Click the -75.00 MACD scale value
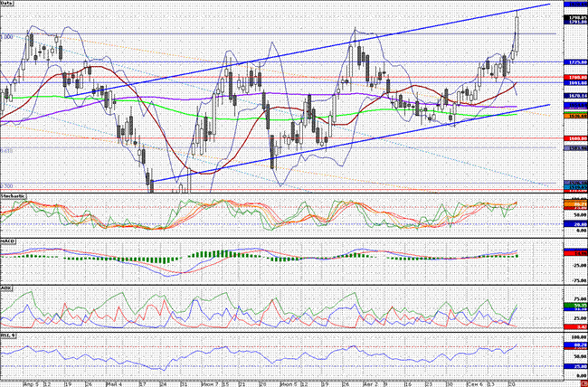The height and width of the screenshot is (387, 588). point(577,280)
